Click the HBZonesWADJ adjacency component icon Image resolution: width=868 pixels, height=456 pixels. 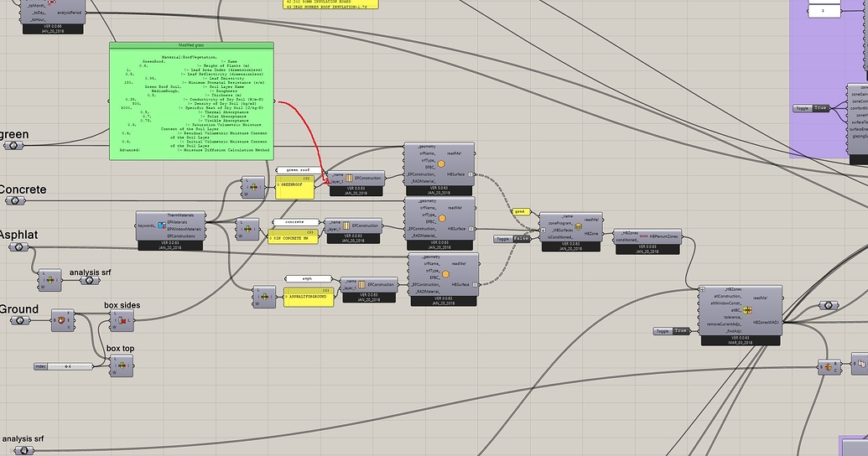(746, 308)
